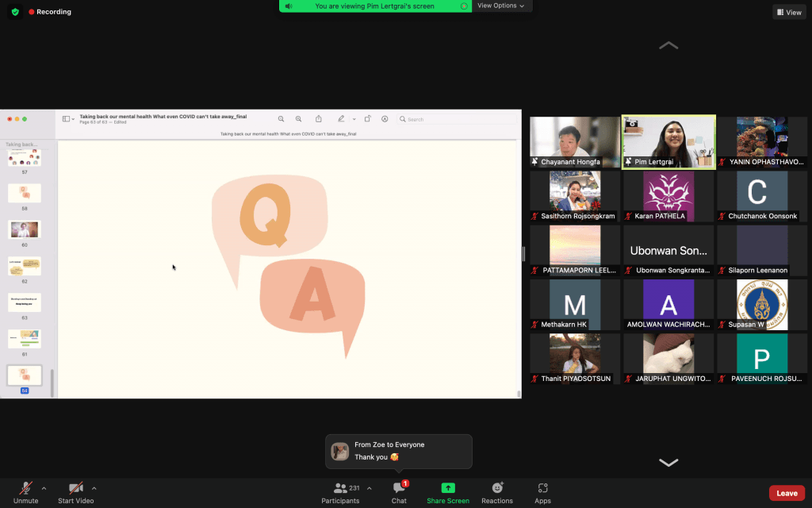Leave the meeting

pos(787,493)
